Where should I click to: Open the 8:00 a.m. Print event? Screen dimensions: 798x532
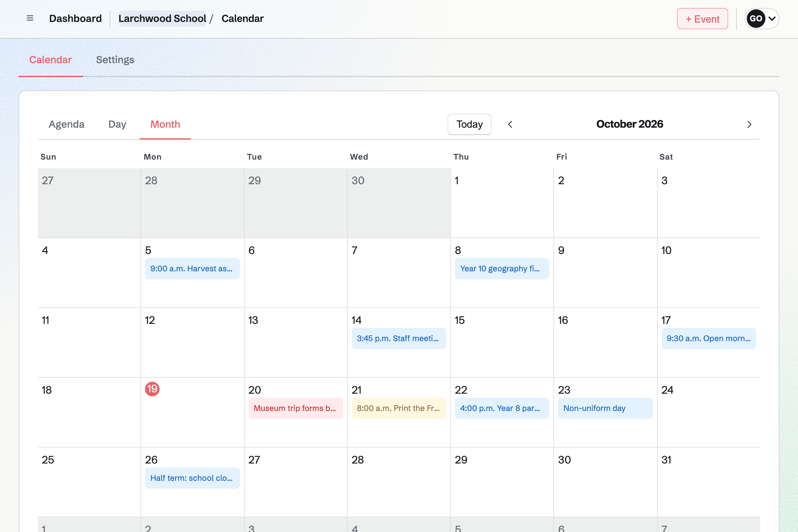coord(399,409)
